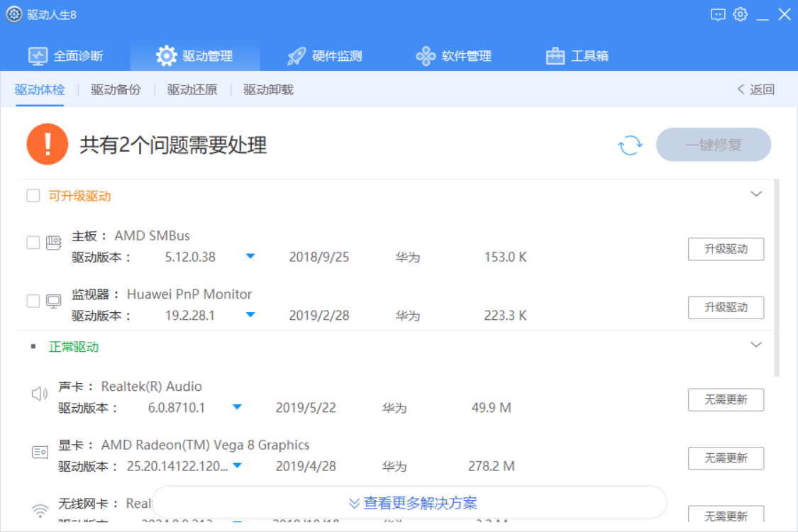This screenshot has width=798, height=532.
Task: Click the 2019/2/28 driver date
Action: click(x=319, y=316)
